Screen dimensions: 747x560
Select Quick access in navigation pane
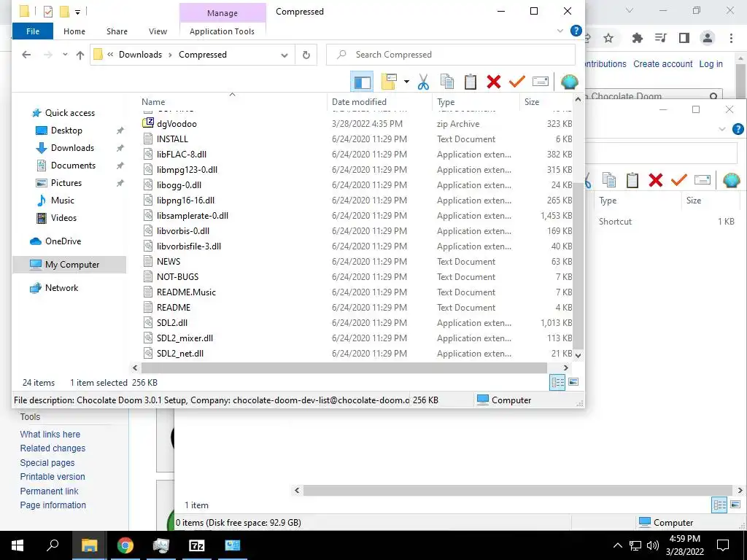69,113
